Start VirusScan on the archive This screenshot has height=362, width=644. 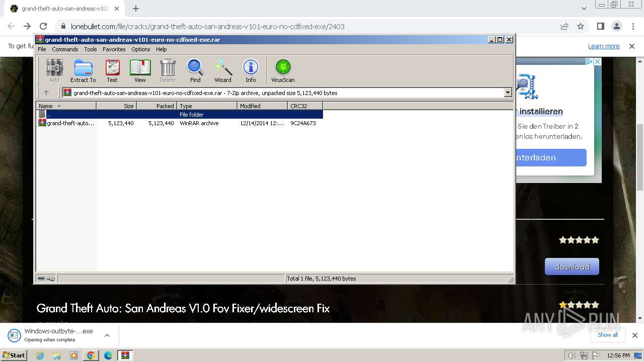click(x=283, y=70)
